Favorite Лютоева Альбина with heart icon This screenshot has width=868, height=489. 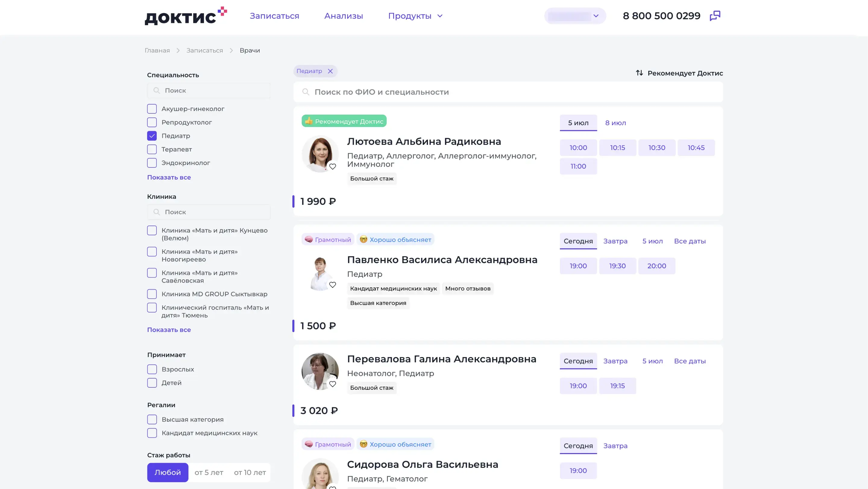click(332, 167)
